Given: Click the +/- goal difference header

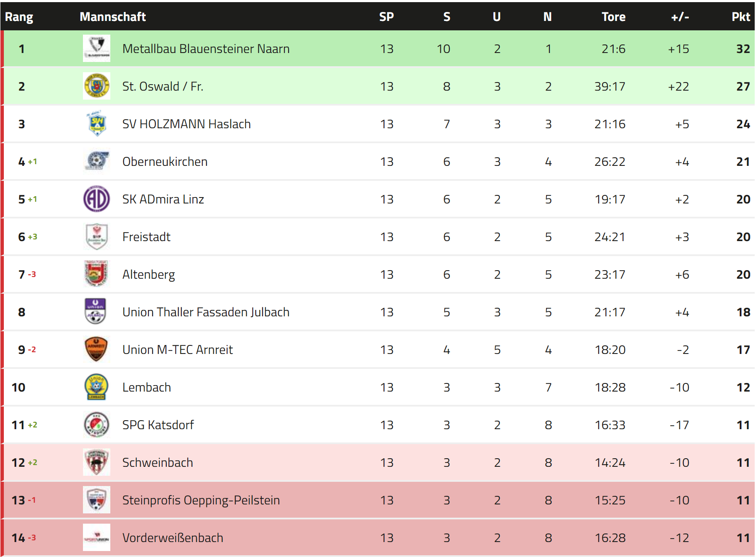Looking at the screenshot, I should coord(679,17).
